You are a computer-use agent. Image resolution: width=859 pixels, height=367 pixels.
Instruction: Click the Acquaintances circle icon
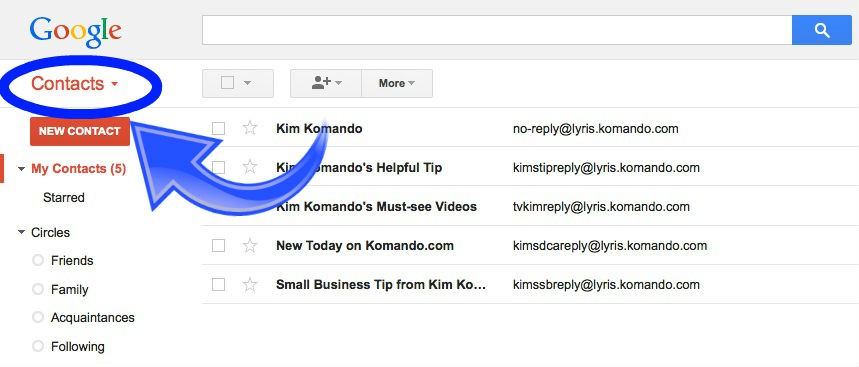(x=38, y=317)
